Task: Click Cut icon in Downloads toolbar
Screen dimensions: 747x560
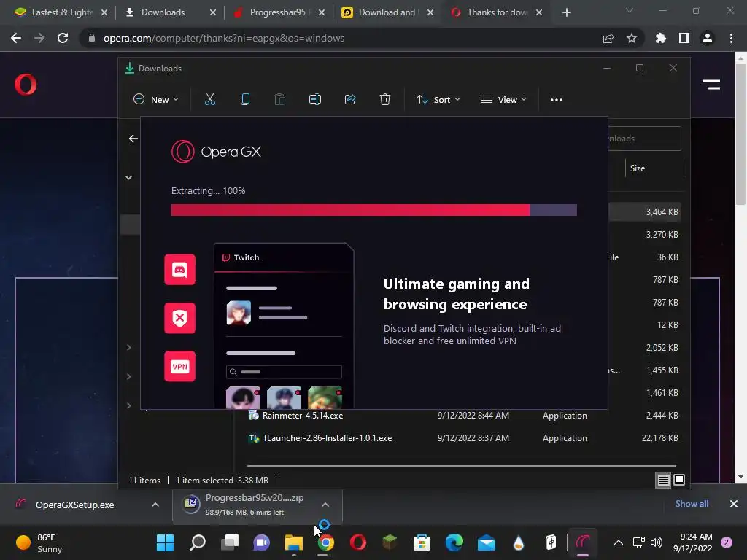Action: pyautogui.click(x=209, y=99)
